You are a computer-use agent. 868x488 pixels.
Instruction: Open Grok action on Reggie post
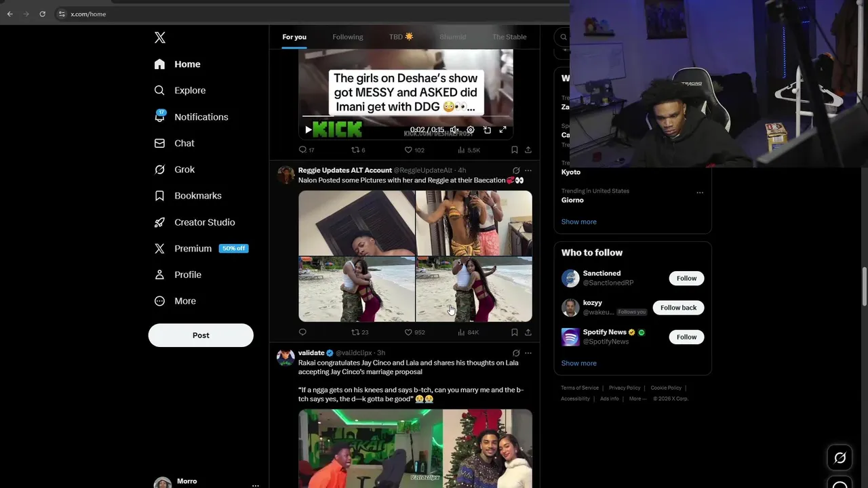pos(516,171)
